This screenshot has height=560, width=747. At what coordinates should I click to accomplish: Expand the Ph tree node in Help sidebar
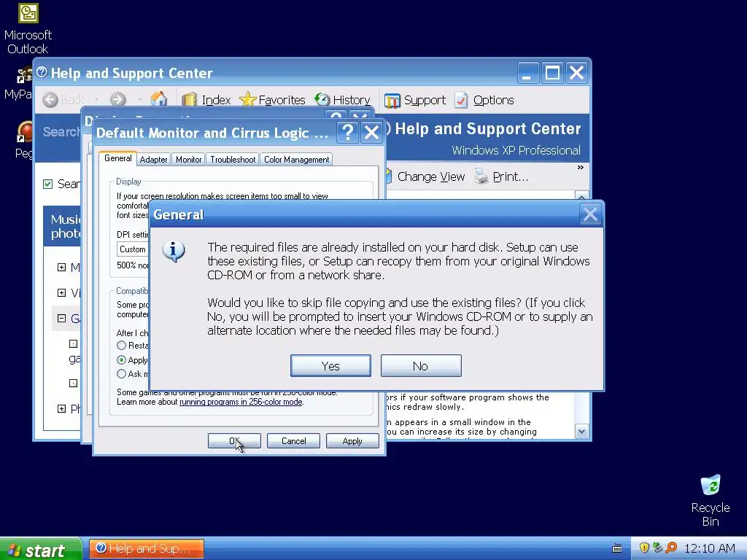click(x=61, y=408)
